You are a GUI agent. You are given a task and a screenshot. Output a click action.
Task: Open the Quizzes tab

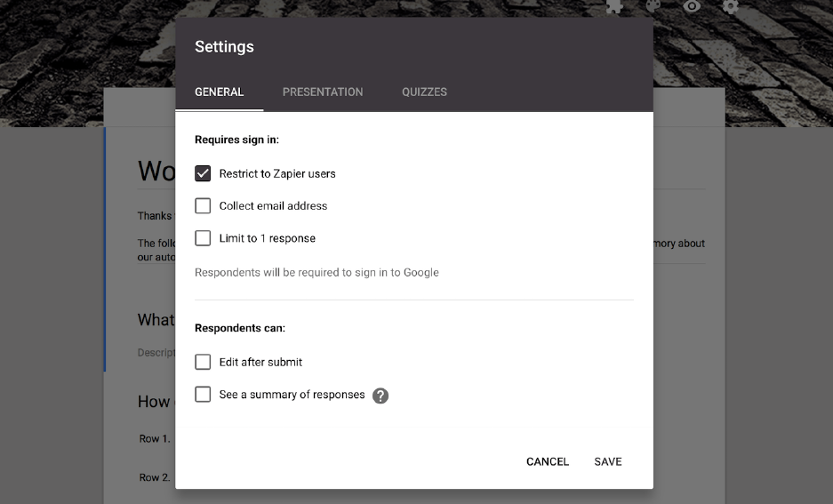point(424,92)
